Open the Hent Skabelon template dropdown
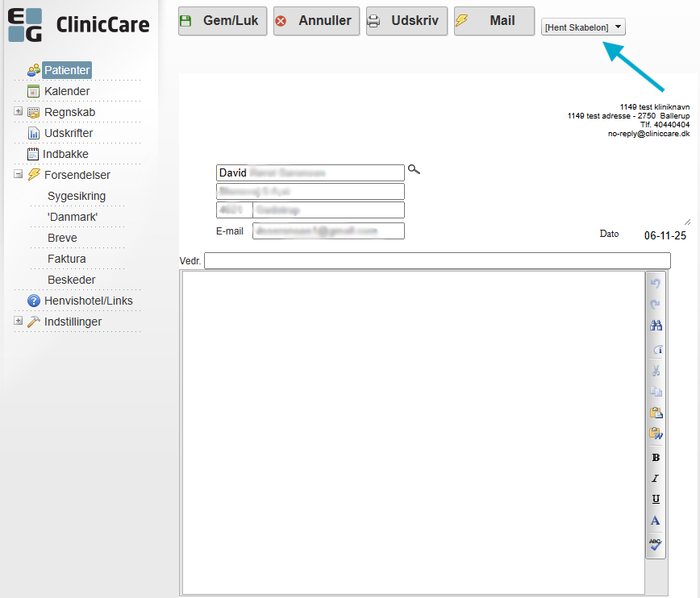The height and width of the screenshot is (598, 700). tap(583, 27)
